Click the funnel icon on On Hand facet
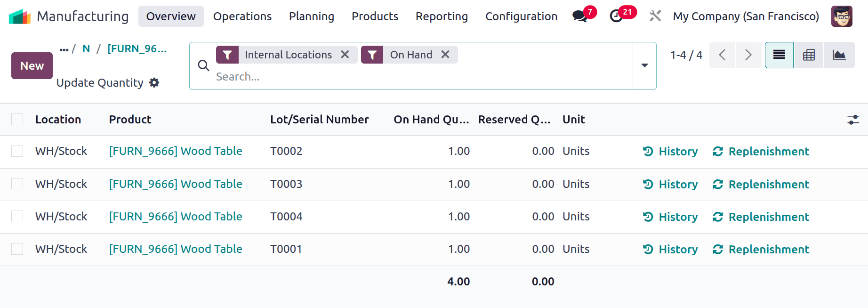This screenshot has width=868, height=308. pos(372,55)
